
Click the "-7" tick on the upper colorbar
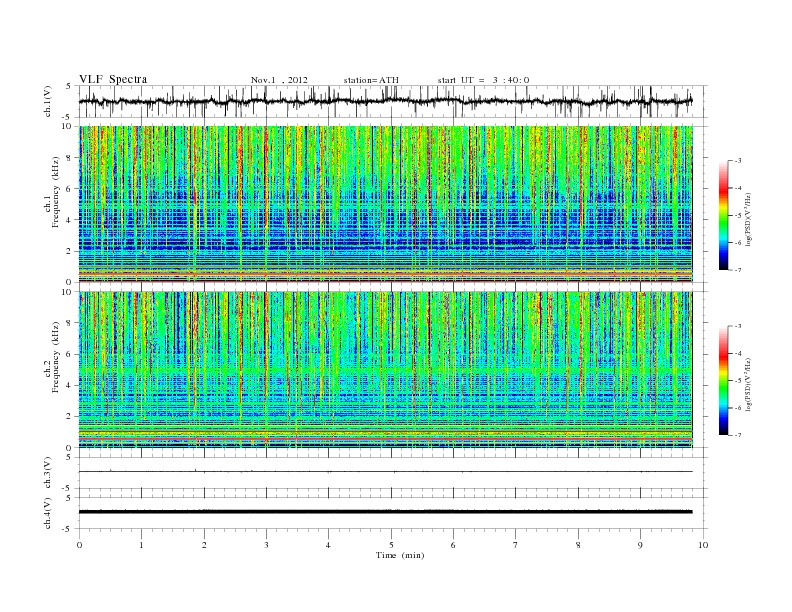(x=737, y=270)
